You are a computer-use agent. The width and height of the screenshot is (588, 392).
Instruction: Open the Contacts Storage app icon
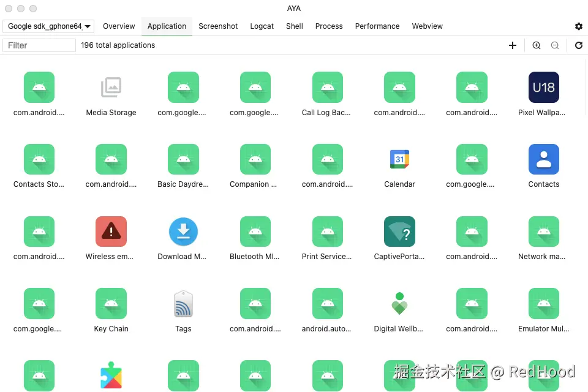(39, 159)
